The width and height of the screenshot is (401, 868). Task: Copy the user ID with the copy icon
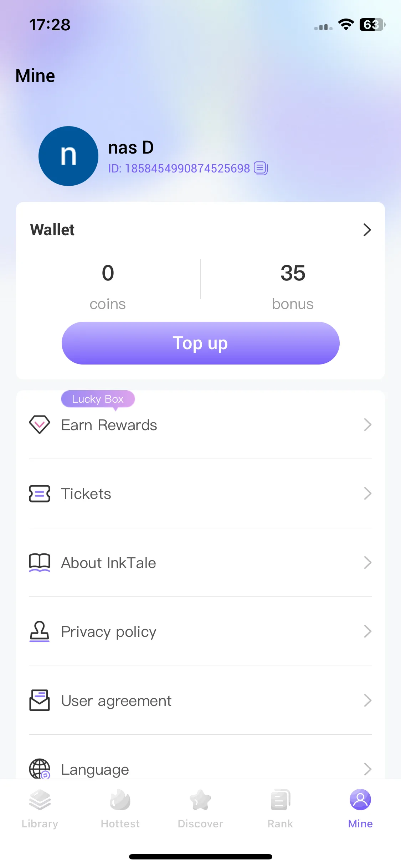(x=261, y=168)
